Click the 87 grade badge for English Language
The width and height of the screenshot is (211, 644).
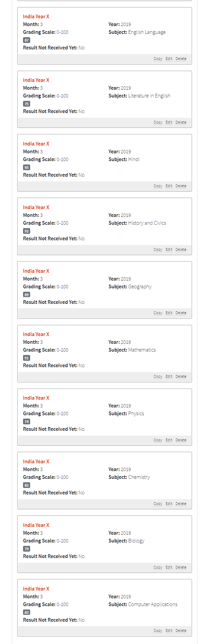point(27,40)
